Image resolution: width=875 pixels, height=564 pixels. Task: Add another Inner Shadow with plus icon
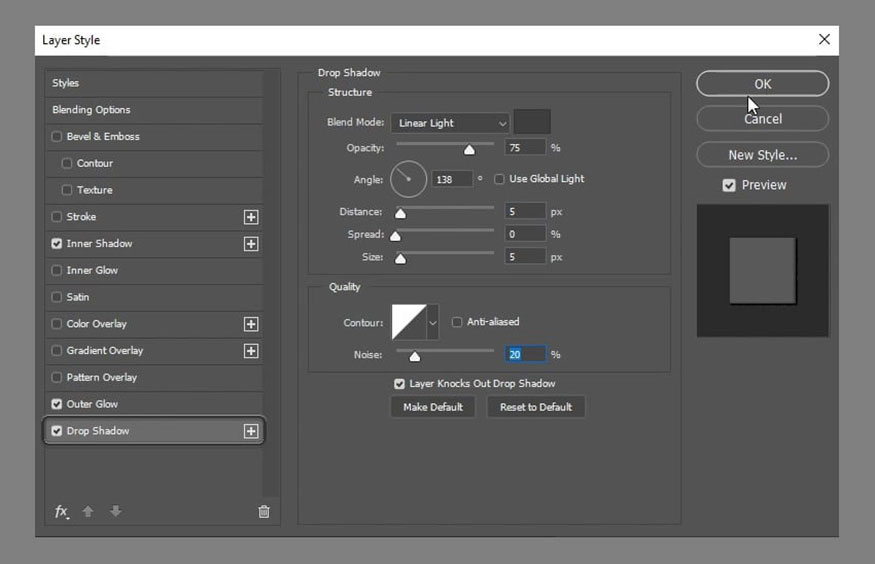click(251, 244)
